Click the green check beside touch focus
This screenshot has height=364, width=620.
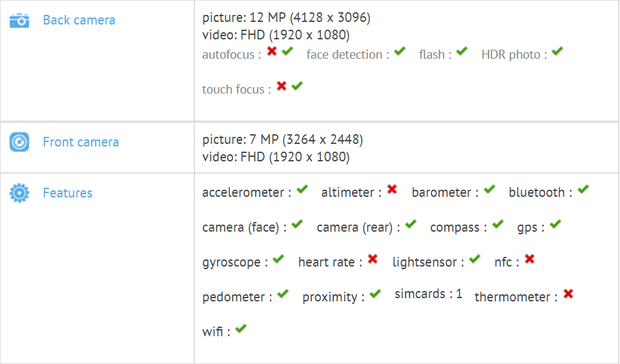(297, 86)
